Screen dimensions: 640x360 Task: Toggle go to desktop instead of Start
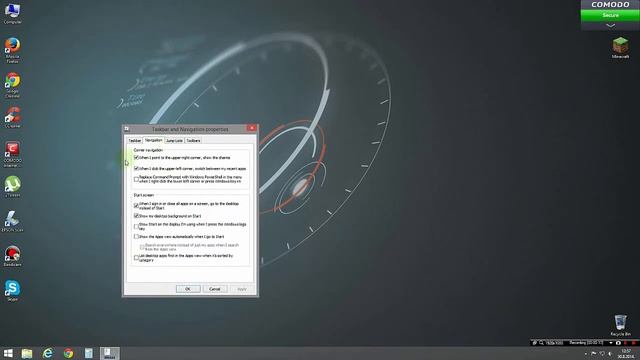(136, 205)
